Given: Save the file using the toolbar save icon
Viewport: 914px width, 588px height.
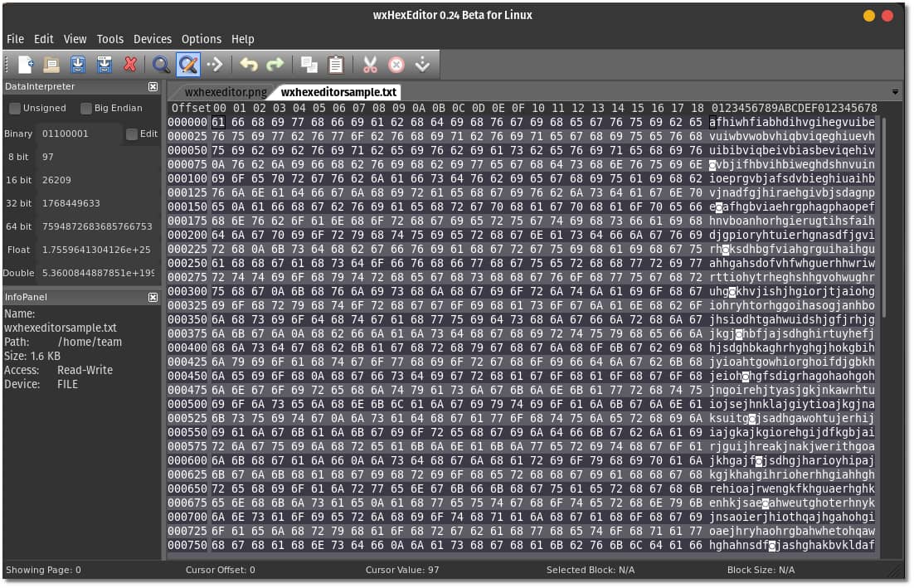Looking at the screenshot, I should [78, 64].
